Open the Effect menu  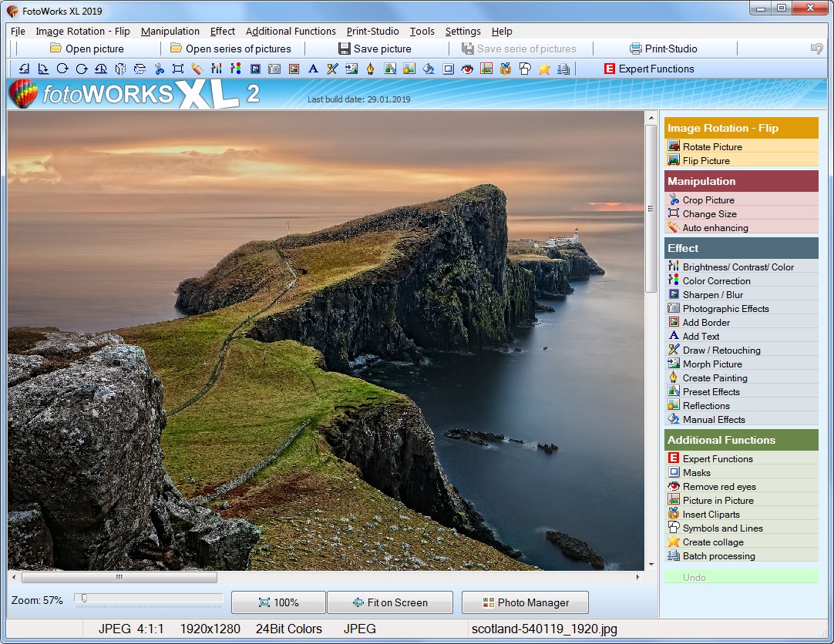coord(222,32)
